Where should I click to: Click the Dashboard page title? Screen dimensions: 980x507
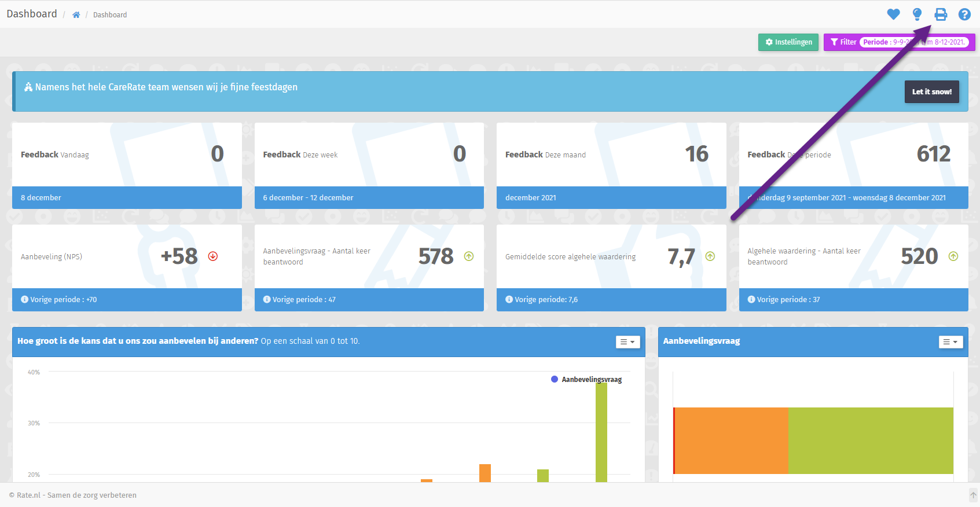pos(32,14)
